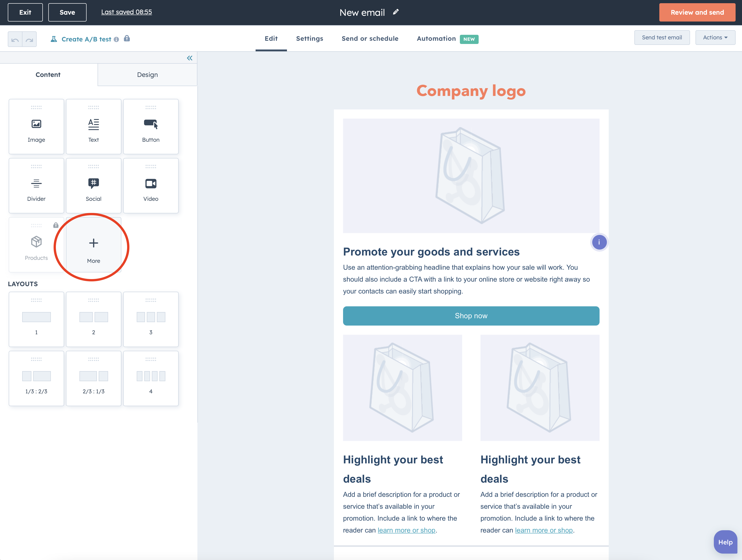
Task: Collapse the left sidebar panel
Action: pyautogui.click(x=190, y=58)
